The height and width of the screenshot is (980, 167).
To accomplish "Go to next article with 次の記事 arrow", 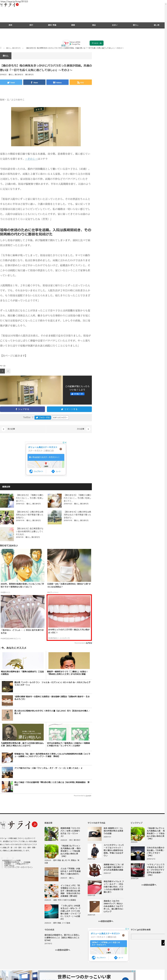I will pos(88,429).
